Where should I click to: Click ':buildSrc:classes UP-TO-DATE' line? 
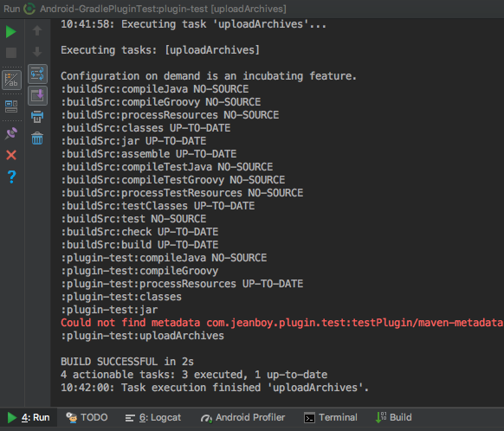coord(145,128)
